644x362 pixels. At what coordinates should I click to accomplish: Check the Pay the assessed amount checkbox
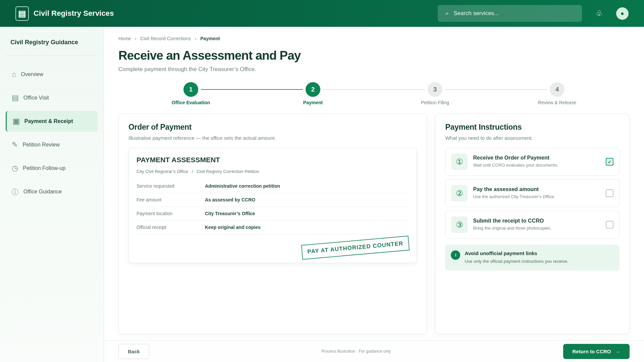[609, 193]
